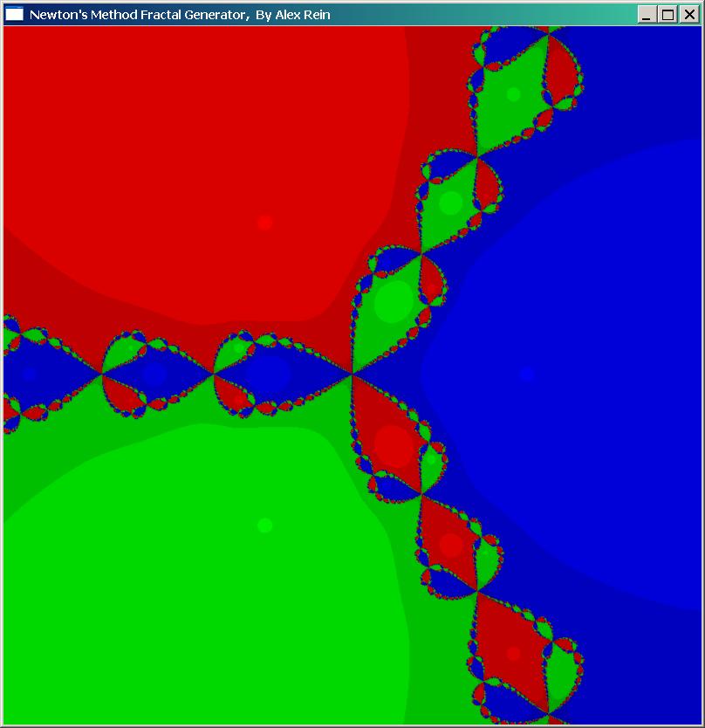705x728 pixels.
Task: Minimize the Newton's Method Fractal Generator window
Action: (647, 14)
